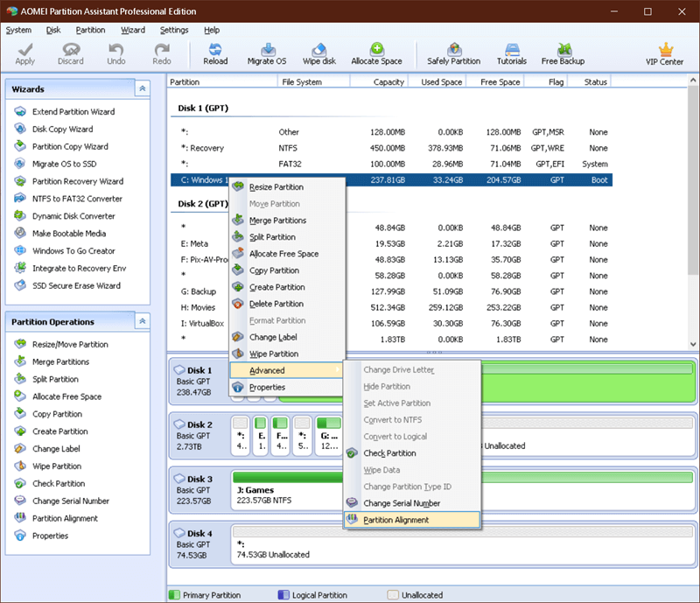
Task: Choose Change Serial Number in the Advanced submenu
Action: 412,503
